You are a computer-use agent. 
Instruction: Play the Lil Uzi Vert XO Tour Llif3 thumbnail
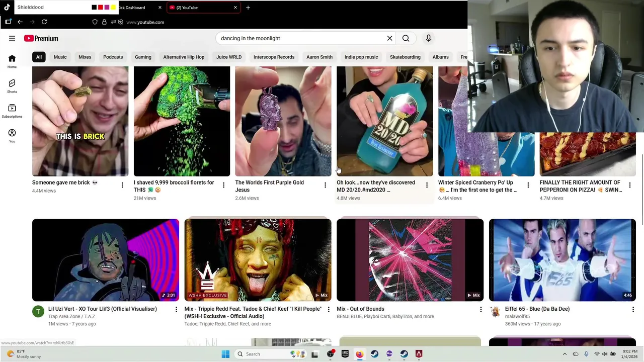point(106,260)
